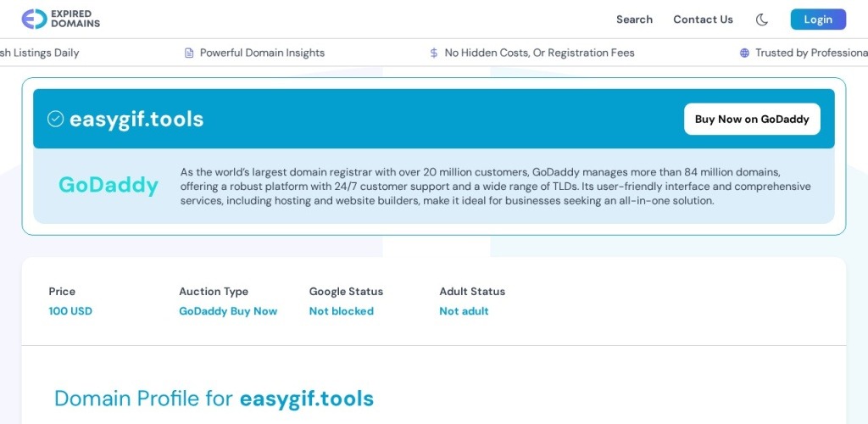Click the Expired Domains logo
868x424 pixels.
click(61, 19)
